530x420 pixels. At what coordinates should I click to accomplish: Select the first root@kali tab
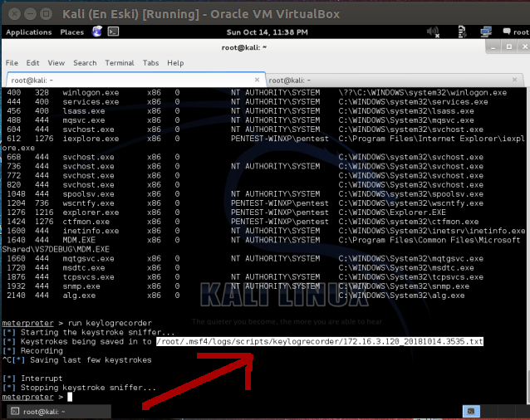[136, 80]
